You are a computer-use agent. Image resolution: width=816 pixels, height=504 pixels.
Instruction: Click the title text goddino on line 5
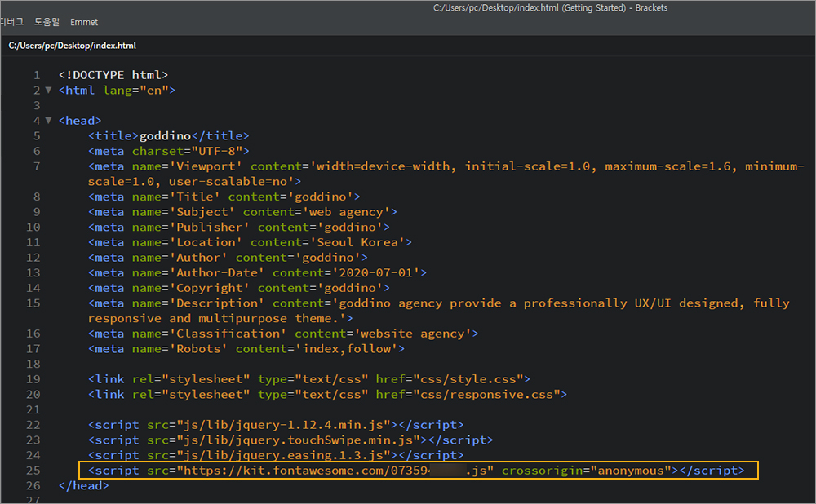coord(165,135)
